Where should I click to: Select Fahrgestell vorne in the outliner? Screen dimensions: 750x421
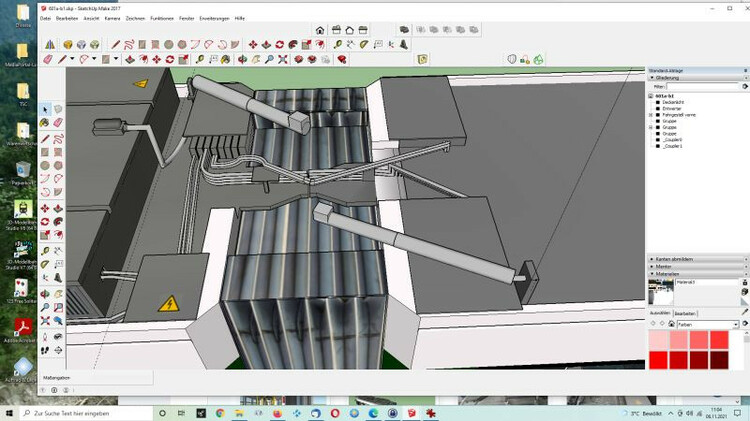click(679, 115)
